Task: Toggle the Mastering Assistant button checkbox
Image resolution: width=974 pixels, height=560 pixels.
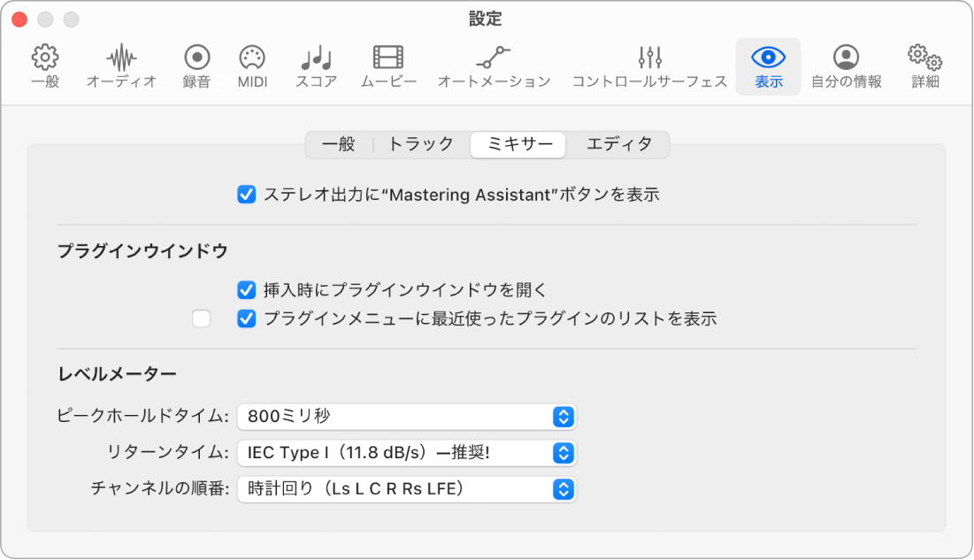Action: pos(247,195)
